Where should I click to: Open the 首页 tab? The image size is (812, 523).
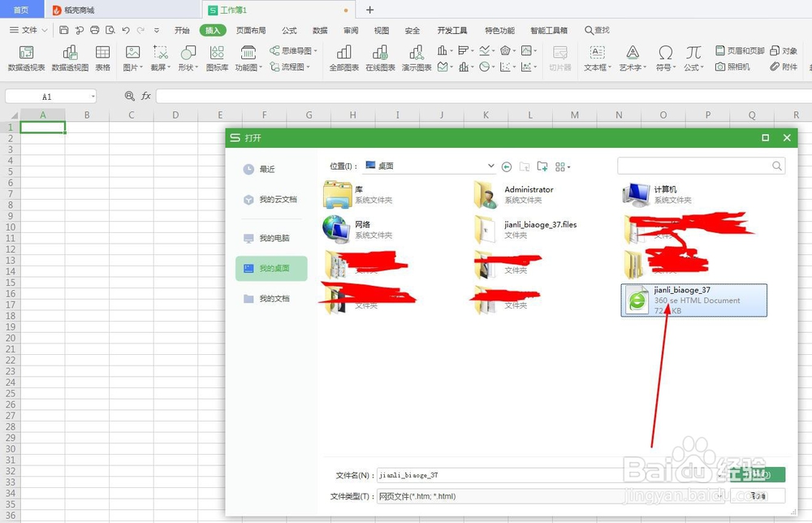click(x=19, y=10)
